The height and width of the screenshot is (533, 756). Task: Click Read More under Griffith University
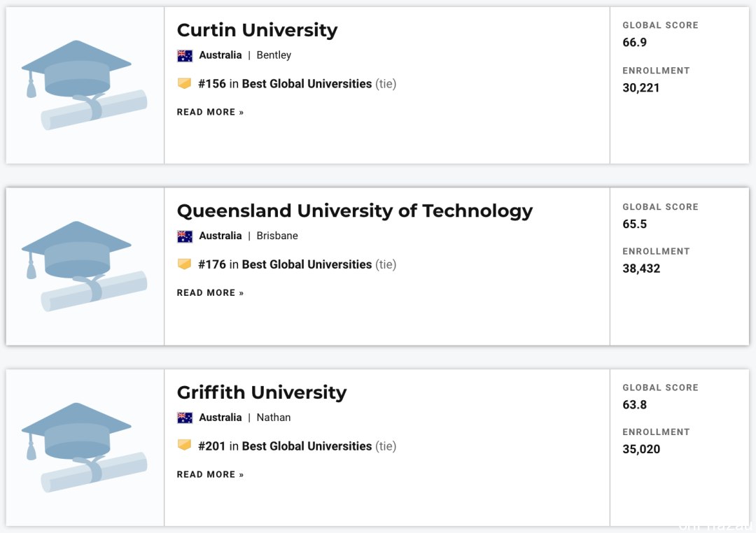coord(210,475)
